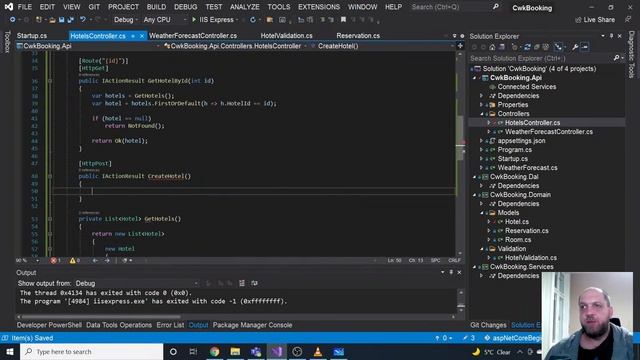
Task: Select Hotel.cs in Solution Explorer
Action: pyautogui.click(x=517, y=222)
